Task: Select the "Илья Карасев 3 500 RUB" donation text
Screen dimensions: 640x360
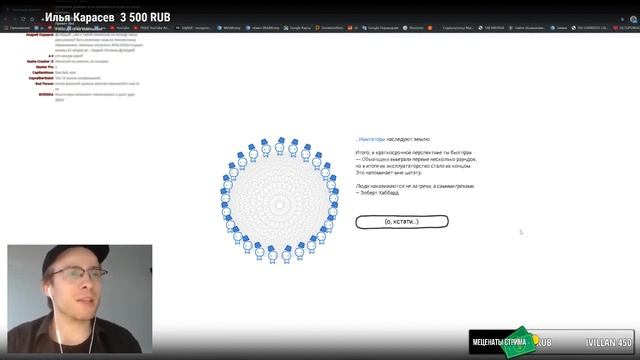Action: [107, 18]
